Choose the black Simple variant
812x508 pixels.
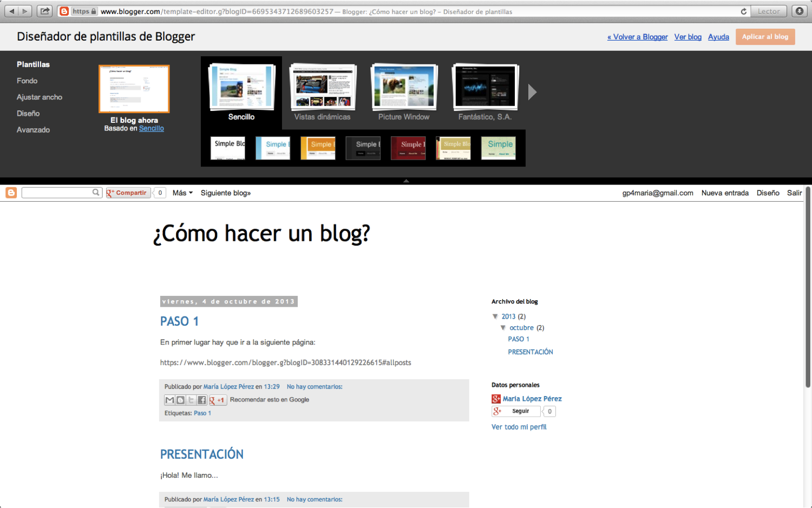[363, 148]
